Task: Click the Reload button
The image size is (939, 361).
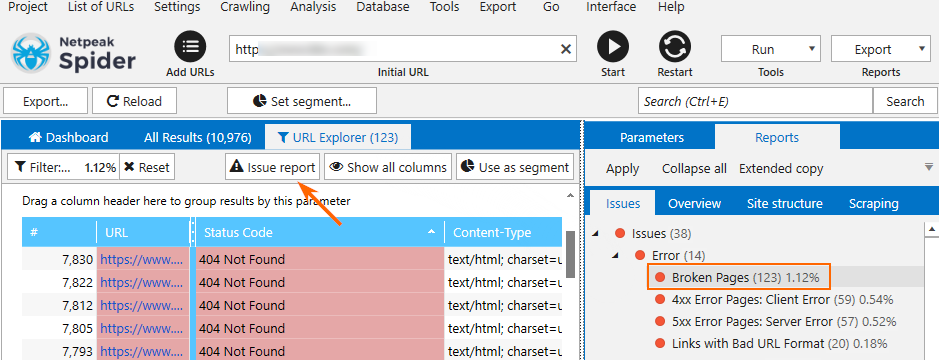Action: 134,101
